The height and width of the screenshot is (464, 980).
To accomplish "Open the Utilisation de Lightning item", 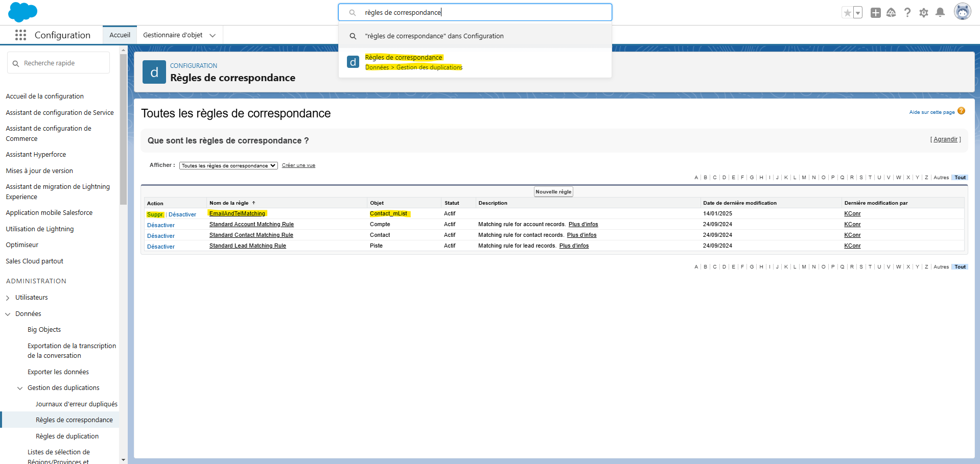I will click(x=40, y=229).
